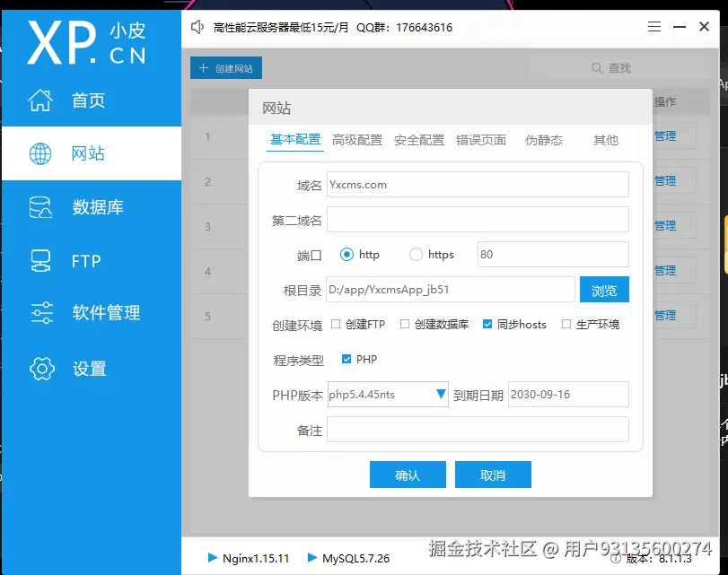This screenshot has width=728, height=575.
Task: Click the 查找 search box
Action: [618, 68]
